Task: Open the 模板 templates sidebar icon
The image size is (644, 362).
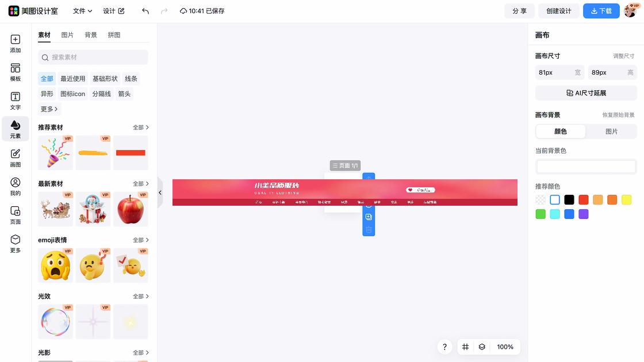Action: [16, 72]
